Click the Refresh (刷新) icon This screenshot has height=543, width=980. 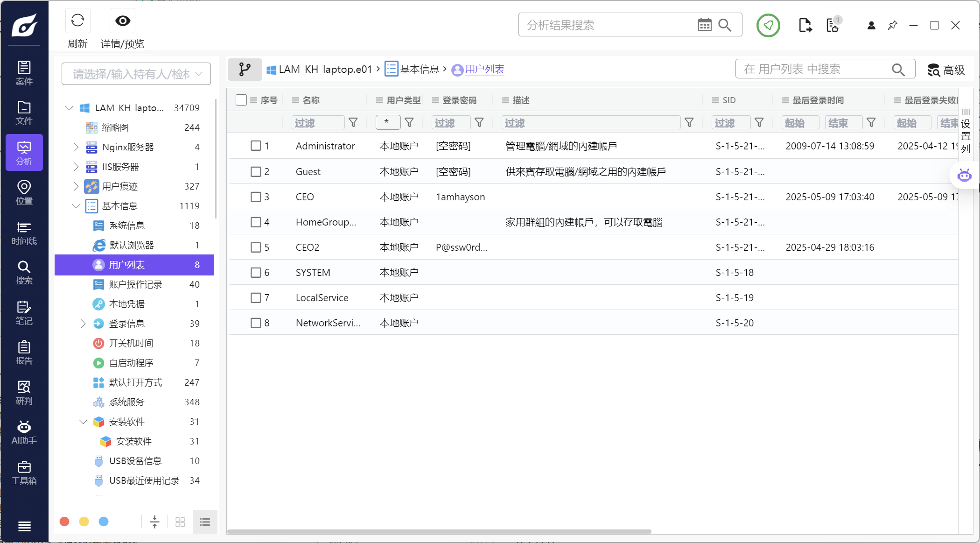pyautogui.click(x=77, y=21)
